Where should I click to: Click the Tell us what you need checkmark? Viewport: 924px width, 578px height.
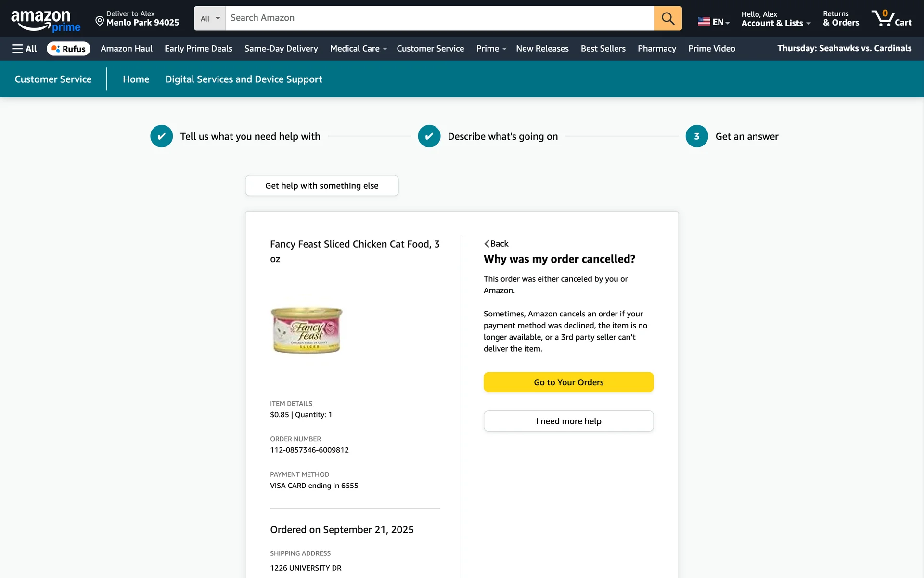pos(162,136)
